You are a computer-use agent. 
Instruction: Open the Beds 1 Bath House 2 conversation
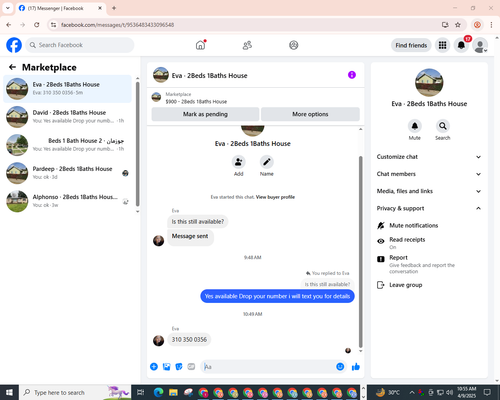pyautogui.click(x=67, y=145)
